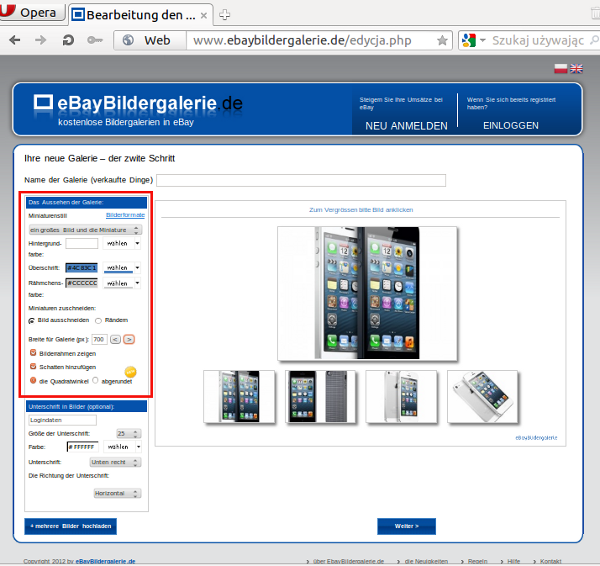Bookmark the page with the star icon
Screen dimensions: 600x566
(x=442, y=40)
